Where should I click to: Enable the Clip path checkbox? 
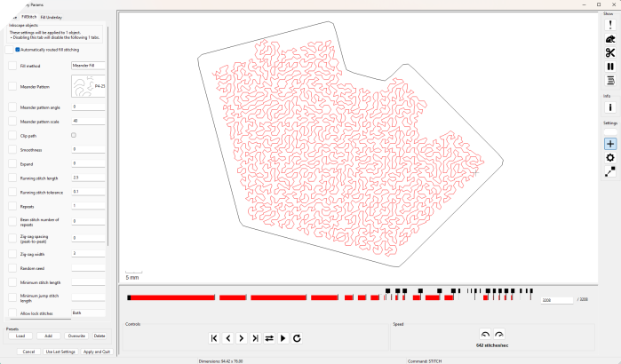(x=74, y=135)
